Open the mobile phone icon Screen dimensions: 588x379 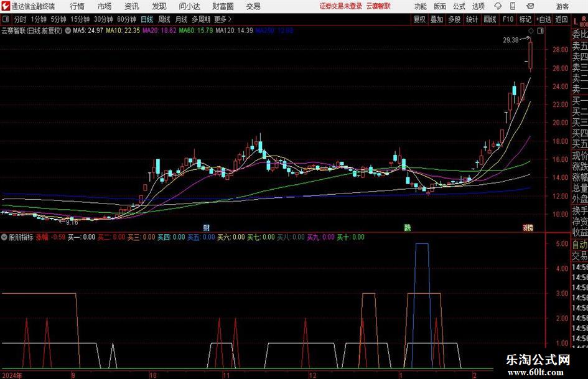point(513,6)
